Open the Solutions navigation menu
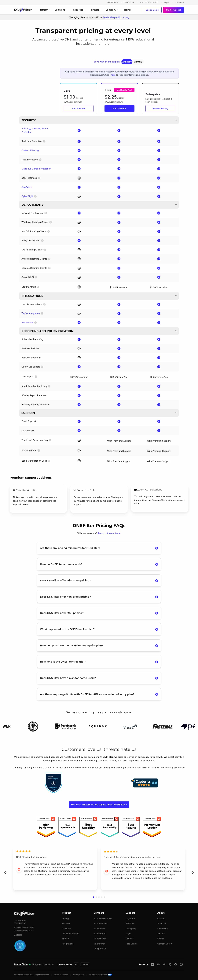Image resolution: width=198 pixels, height=980 pixels. pos(61,10)
